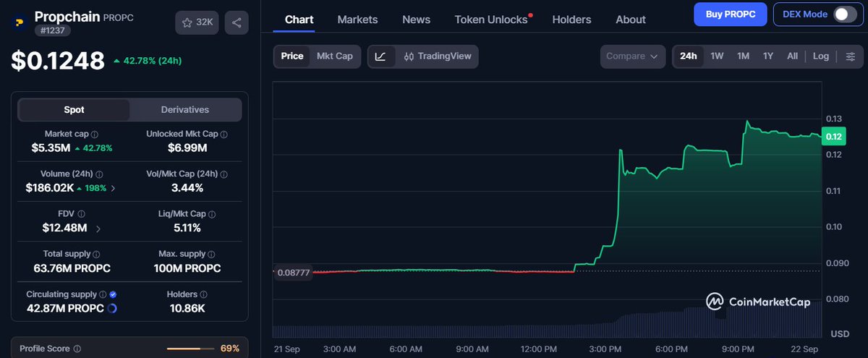868x358 pixels.
Task: Click the 42.87M PROPC circulating supply
Action: pos(64,308)
